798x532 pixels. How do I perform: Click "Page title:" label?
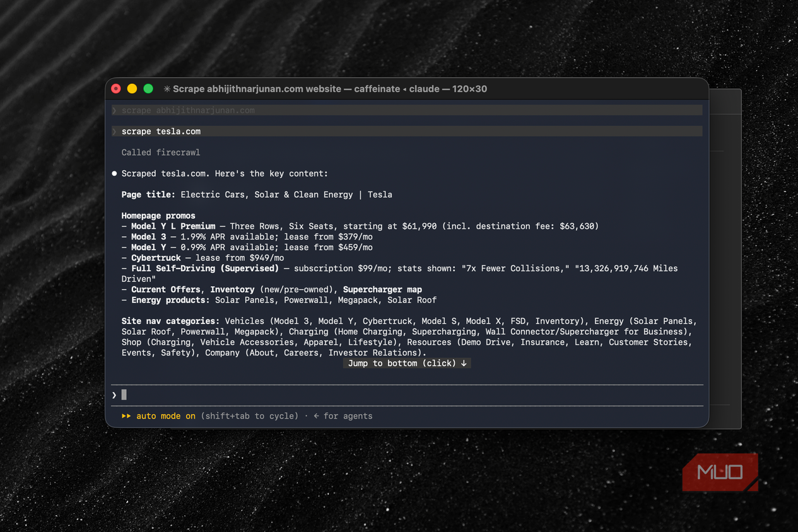pyautogui.click(x=148, y=195)
